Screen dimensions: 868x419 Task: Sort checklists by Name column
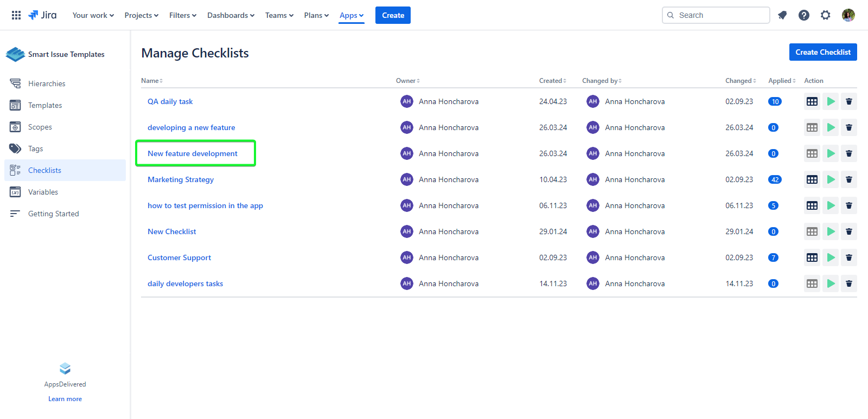coord(152,81)
